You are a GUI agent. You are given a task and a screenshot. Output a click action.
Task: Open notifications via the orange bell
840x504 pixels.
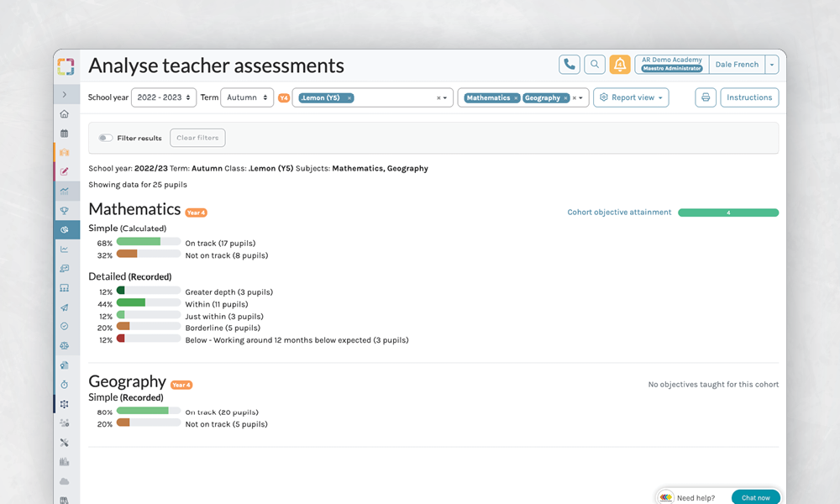[620, 65]
